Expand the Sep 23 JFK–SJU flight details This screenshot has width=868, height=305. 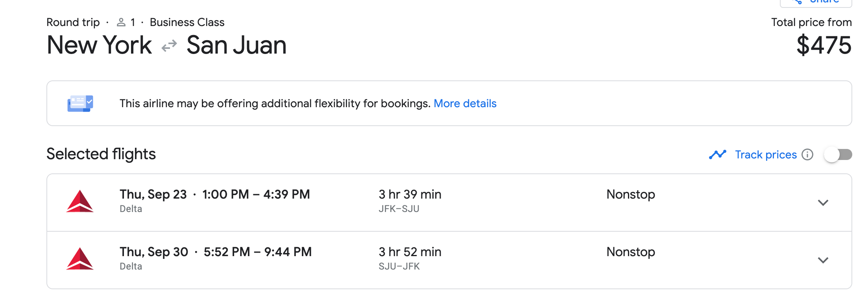[823, 203]
